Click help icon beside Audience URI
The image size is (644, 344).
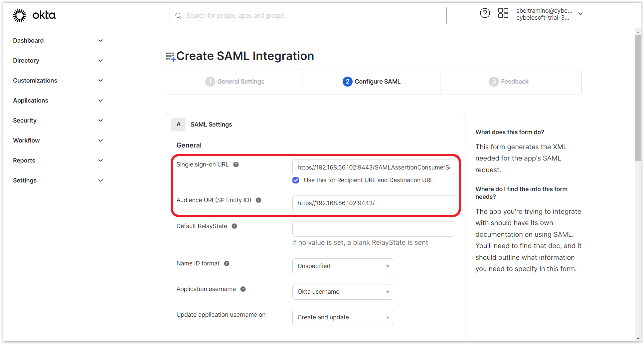click(258, 200)
